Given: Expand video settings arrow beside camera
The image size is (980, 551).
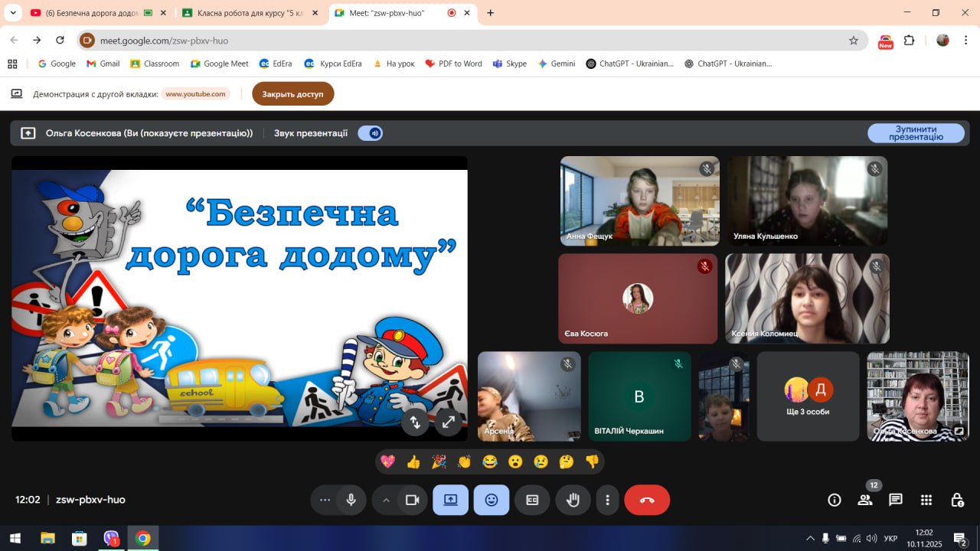Looking at the screenshot, I should pos(386,500).
